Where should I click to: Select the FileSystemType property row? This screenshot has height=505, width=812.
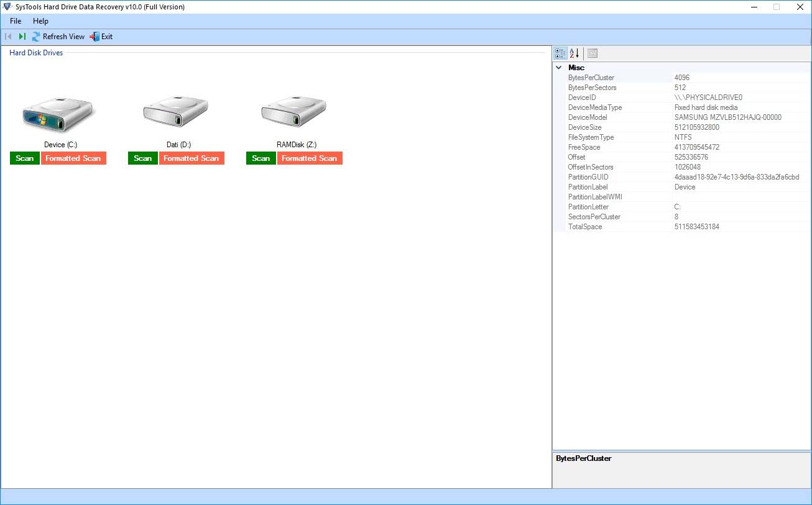pyautogui.click(x=682, y=137)
